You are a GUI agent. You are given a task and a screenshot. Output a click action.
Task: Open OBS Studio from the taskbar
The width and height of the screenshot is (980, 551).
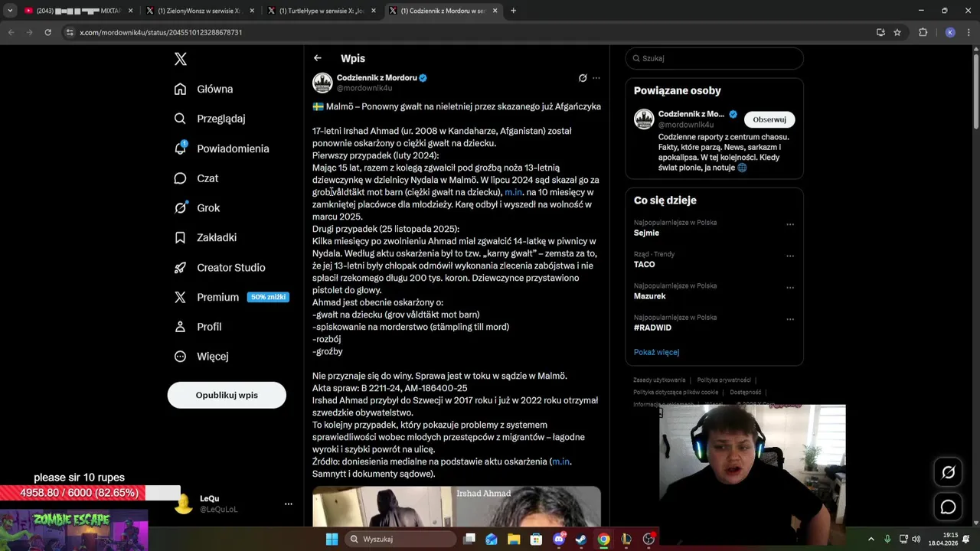(x=648, y=539)
